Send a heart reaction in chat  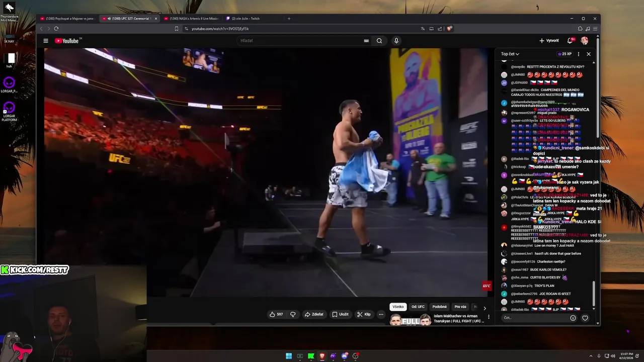(x=585, y=318)
